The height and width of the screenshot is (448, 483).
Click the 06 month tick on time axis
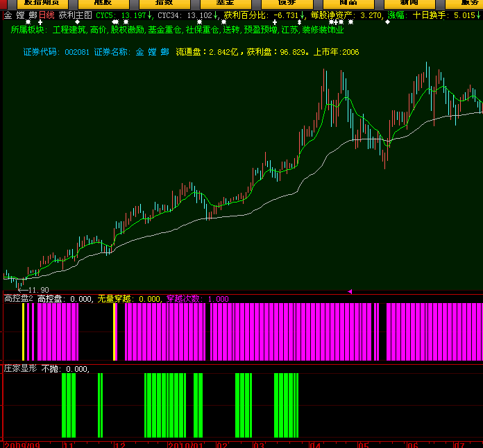412,445
